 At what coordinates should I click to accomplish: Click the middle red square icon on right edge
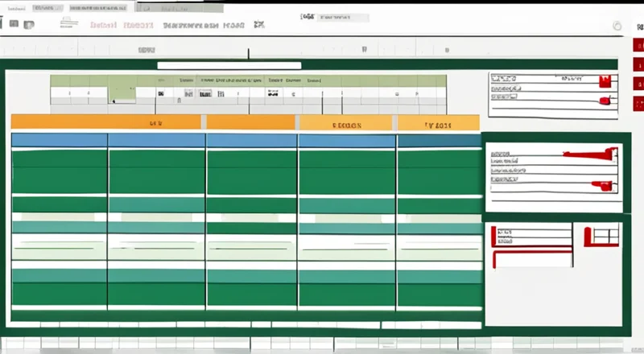pos(638,84)
